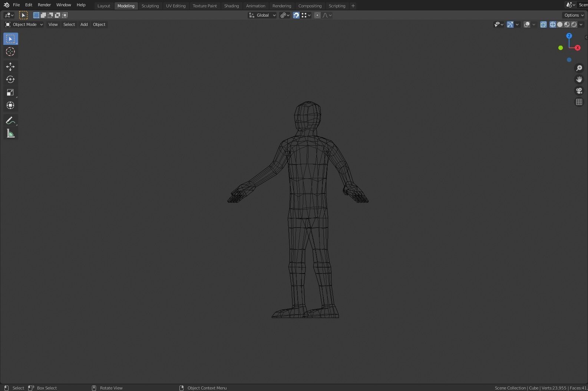Toggle proportional editing button

click(x=317, y=15)
